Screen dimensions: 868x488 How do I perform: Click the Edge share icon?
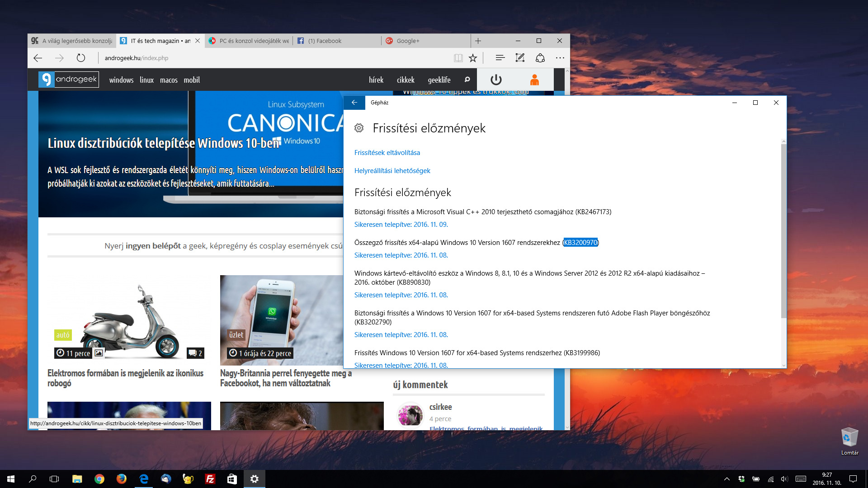540,58
